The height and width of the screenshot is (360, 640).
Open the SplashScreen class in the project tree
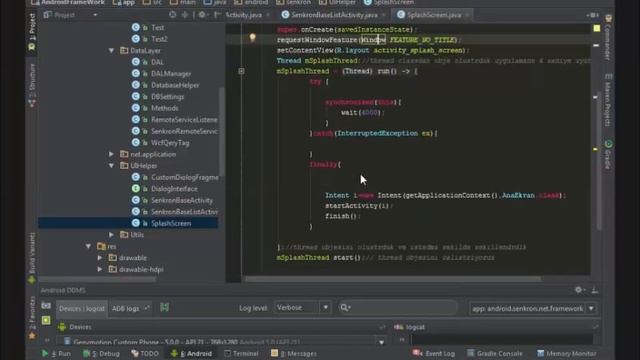pos(171,223)
